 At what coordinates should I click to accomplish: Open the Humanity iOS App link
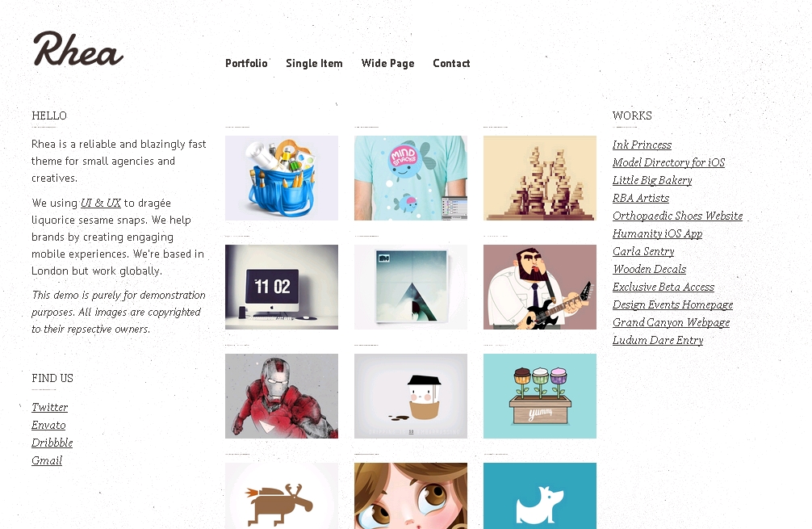(x=658, y=233)
